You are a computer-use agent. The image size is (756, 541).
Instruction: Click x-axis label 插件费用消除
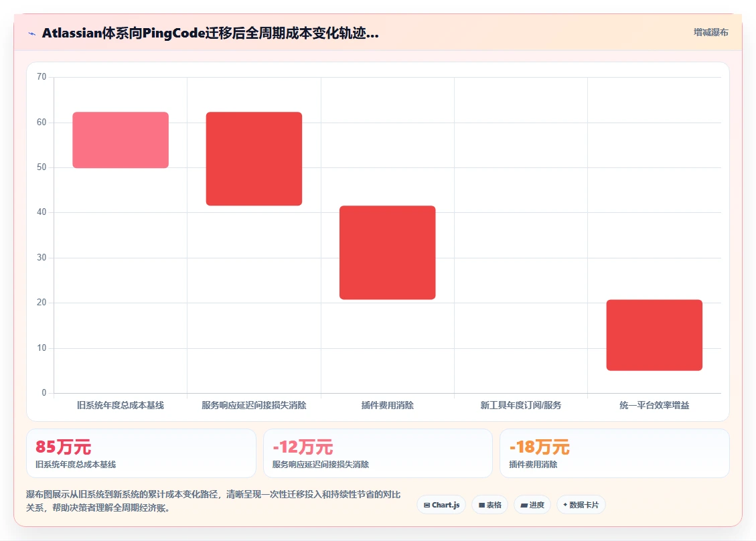pos(388,405)
